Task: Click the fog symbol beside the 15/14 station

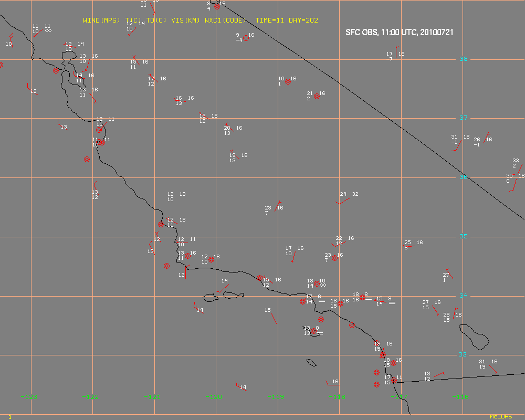Action: click(x=392, y=303)
